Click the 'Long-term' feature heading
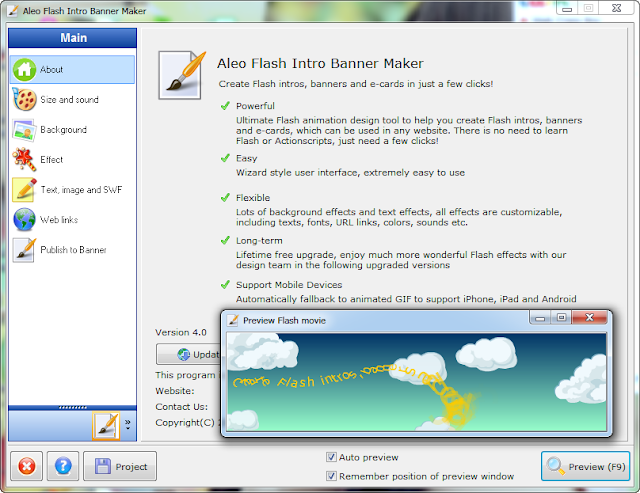Image resolution: width=640 pixels, height=493 pixels. (259, 241)
